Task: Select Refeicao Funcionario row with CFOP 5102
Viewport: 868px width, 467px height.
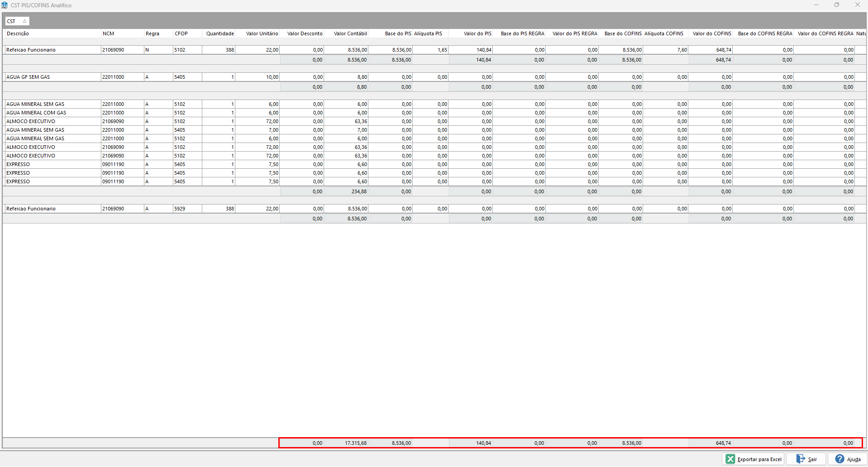Action: point(434,50)
